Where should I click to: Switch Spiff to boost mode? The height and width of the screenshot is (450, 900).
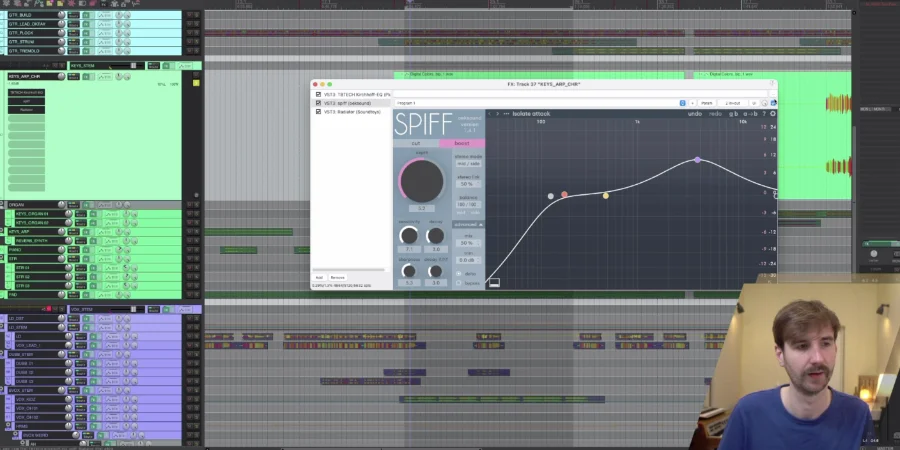[461, 143]
